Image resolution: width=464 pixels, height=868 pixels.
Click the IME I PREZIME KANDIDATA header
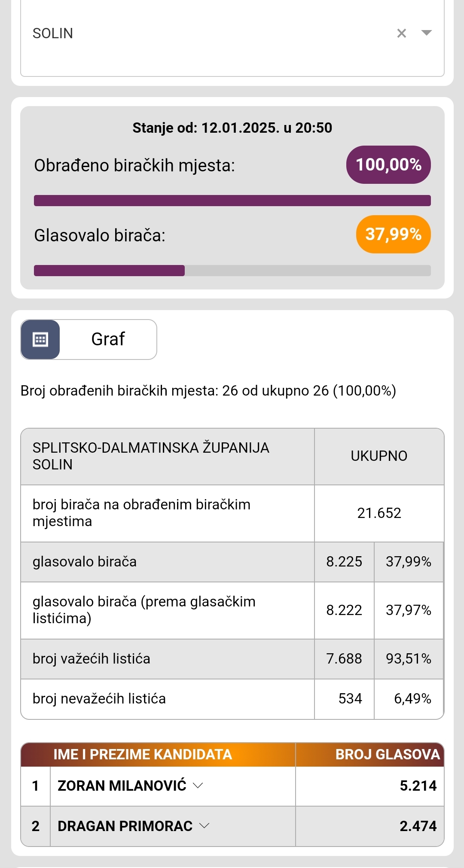(x=143, y=755)
